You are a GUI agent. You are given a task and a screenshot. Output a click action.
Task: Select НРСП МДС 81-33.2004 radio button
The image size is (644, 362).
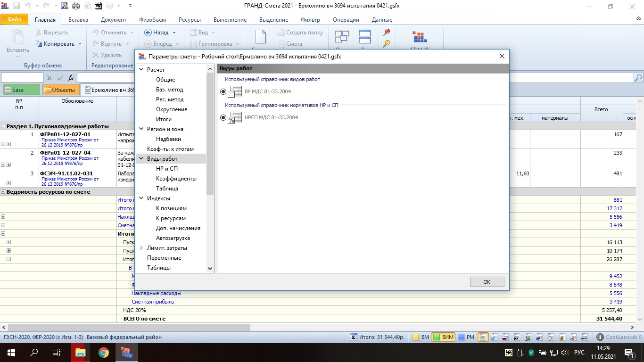tap(223, 117)
